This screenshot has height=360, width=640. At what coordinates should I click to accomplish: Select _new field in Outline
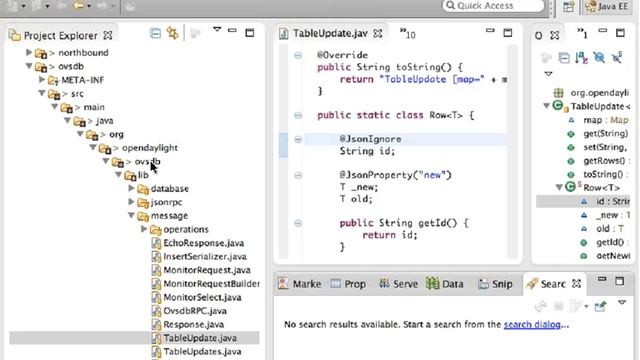tap(612, 215)
